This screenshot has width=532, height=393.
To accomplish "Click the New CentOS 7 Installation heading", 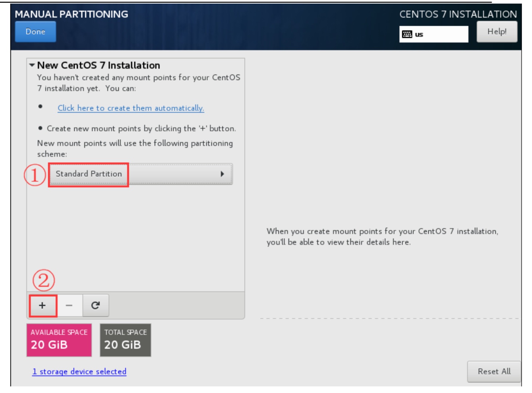I will [98, 65].
